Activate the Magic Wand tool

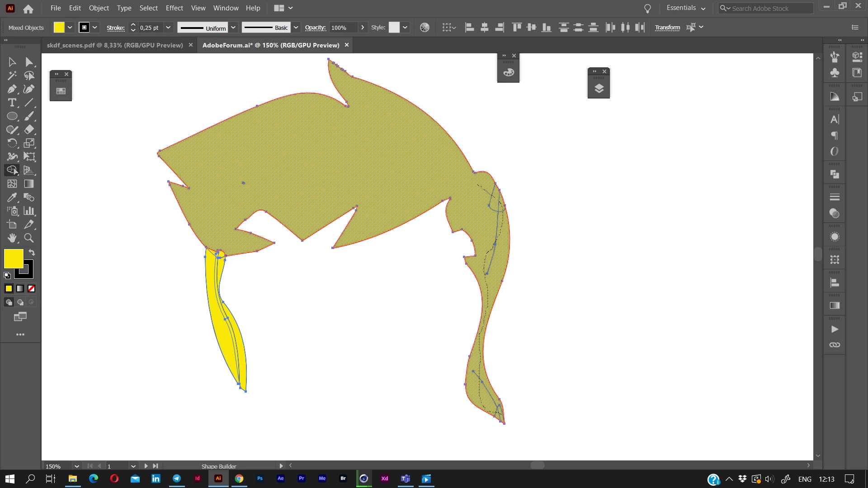tap(12, 75)
